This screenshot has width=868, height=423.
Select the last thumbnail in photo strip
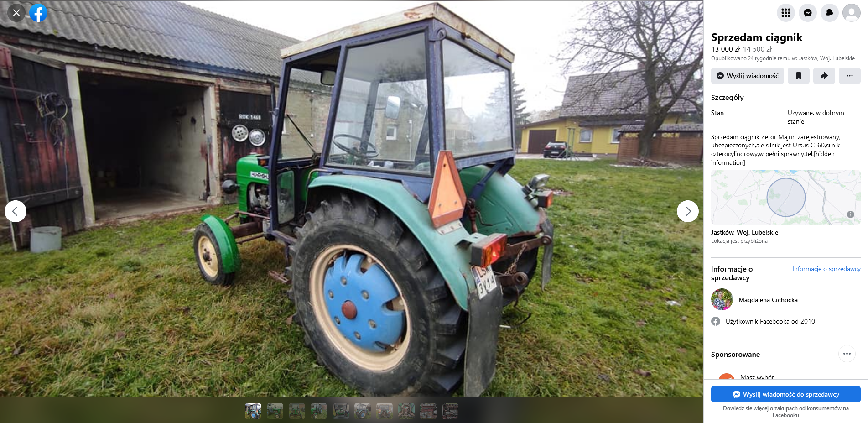[450, 411]
